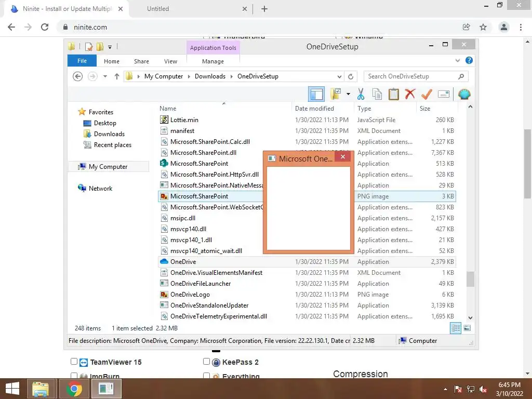Open properties with the orange checkmark icon
532x399 pixels.
(x=427, y=94)
